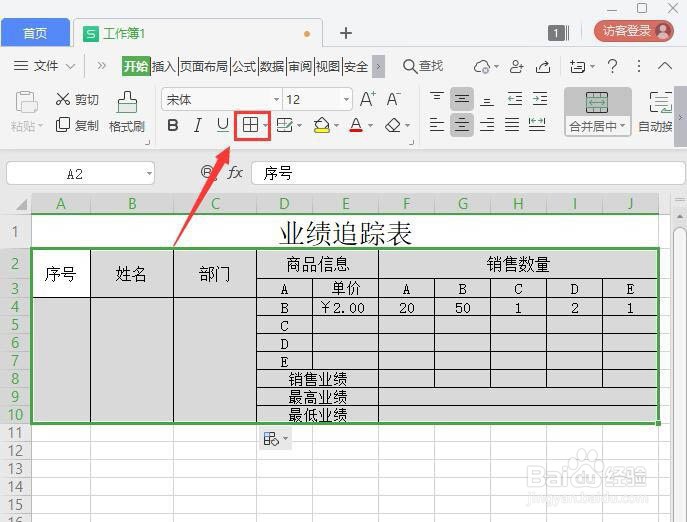Open the Formulas ribbon tab
The width and height of the screenshot is (687, 522).
click(x=244, y=66)
